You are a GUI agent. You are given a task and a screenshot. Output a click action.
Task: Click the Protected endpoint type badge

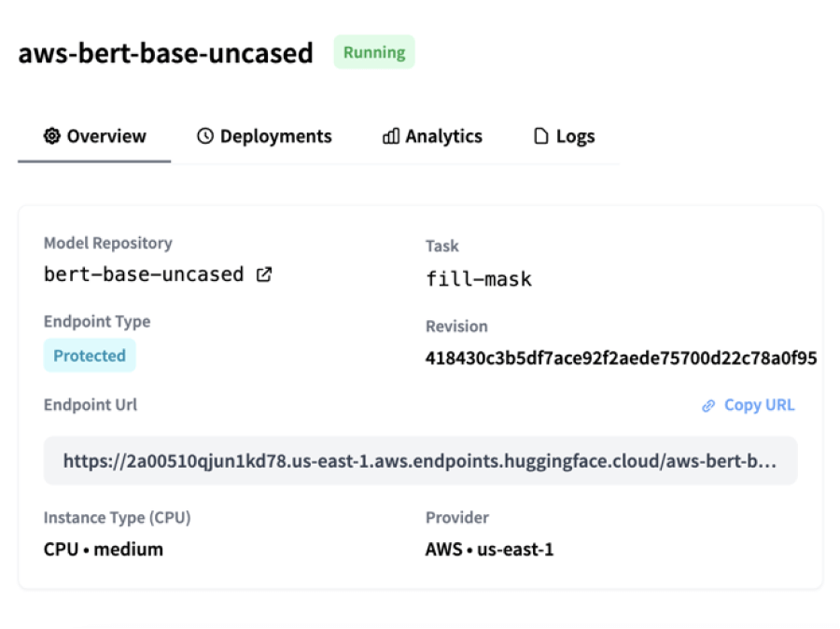(x=90, y=356)
